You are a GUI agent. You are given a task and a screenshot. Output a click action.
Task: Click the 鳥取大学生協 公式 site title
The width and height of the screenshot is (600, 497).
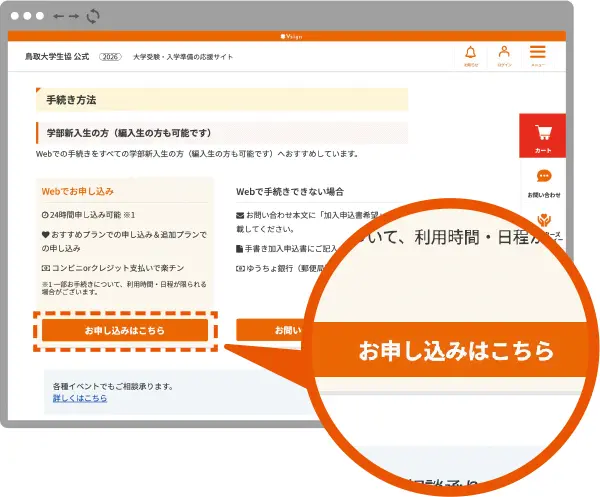click(57, 57)
